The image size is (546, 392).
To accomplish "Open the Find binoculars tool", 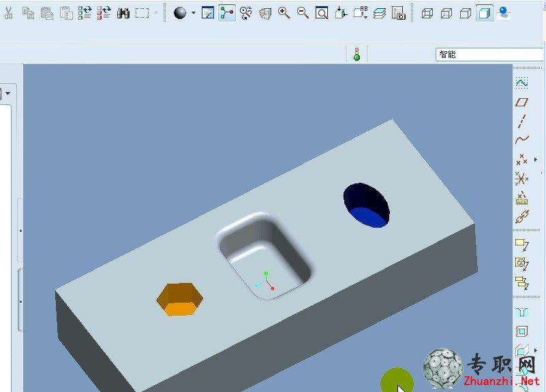I will pos(123,13).
